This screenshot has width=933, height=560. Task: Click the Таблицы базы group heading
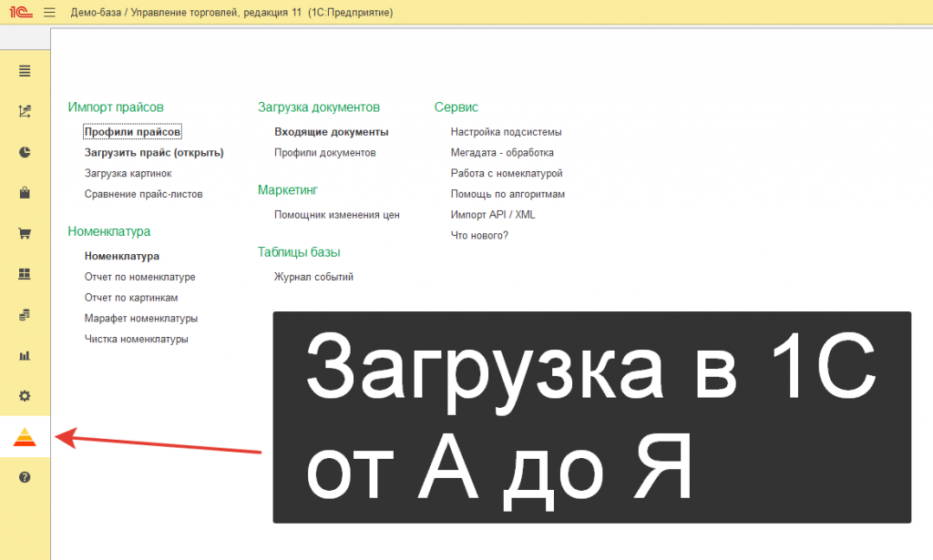(299, 252)
